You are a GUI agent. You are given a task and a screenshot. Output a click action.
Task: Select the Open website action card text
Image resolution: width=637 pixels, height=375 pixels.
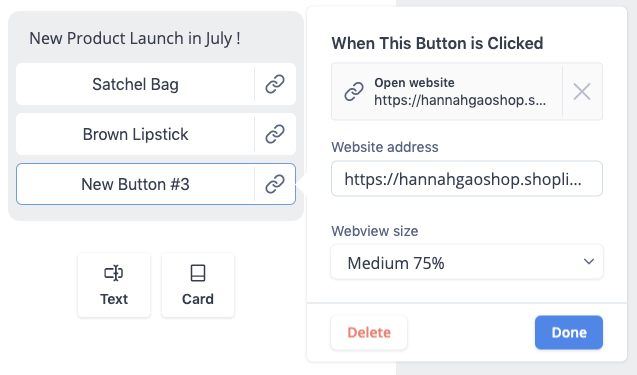tap(460, 91)
